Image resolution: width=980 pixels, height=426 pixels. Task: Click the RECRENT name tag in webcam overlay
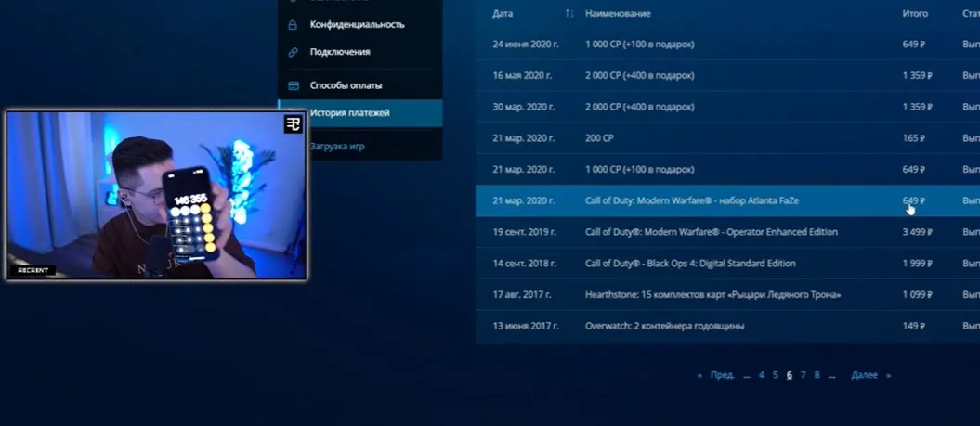pos(32,270)
